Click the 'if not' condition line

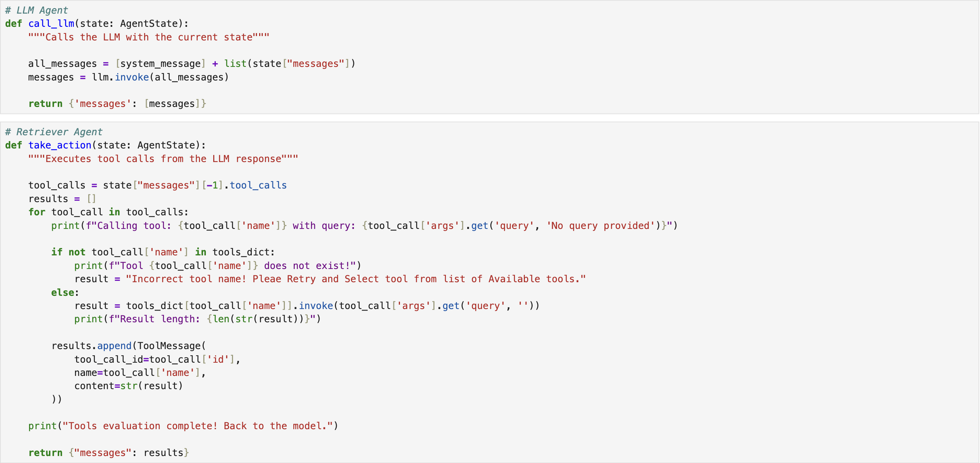click(163, 252)
